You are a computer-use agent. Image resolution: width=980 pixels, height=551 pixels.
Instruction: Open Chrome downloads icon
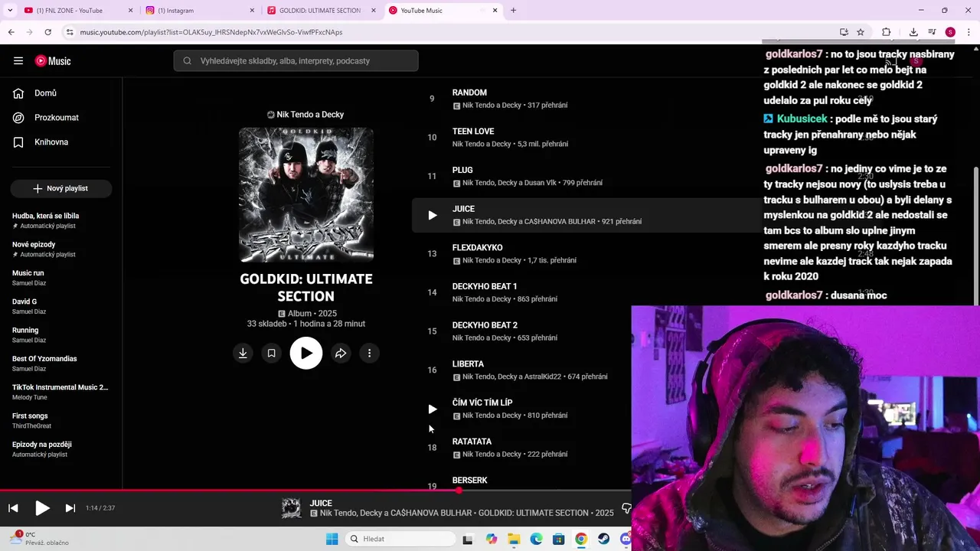tap(913, 32)
